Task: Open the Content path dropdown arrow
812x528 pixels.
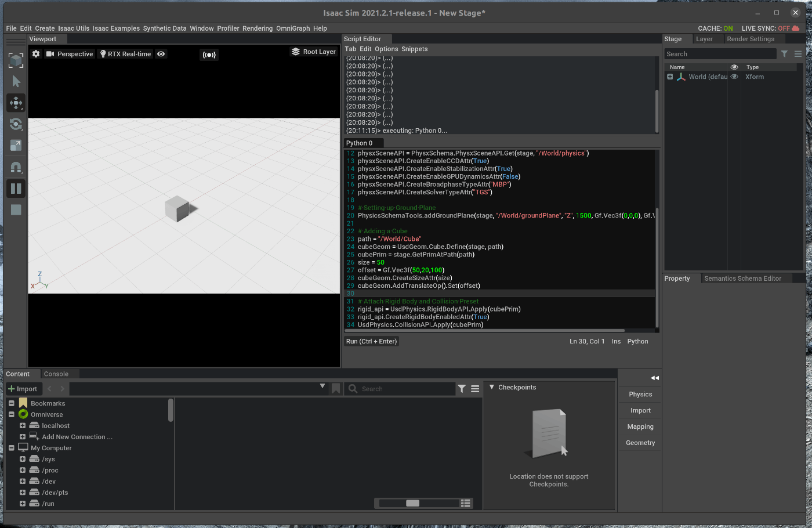Action: (x=322, y=386)
